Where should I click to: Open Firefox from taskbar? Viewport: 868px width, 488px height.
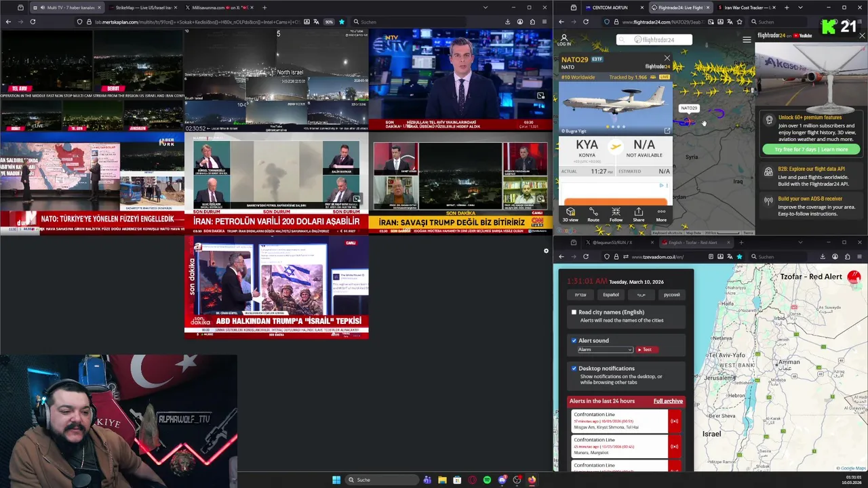pos(532,480)
